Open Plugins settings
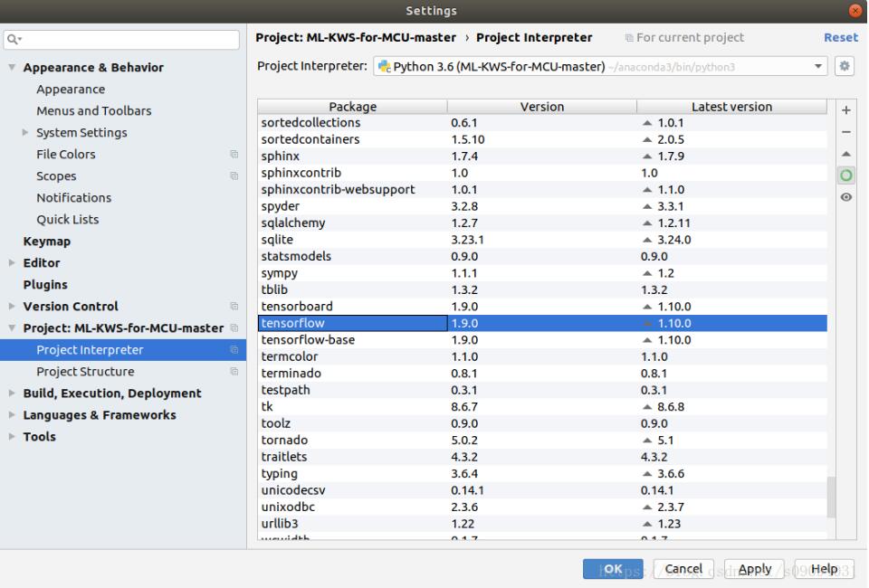Screen dimensions: 869x588 click(x=45, y=285)
